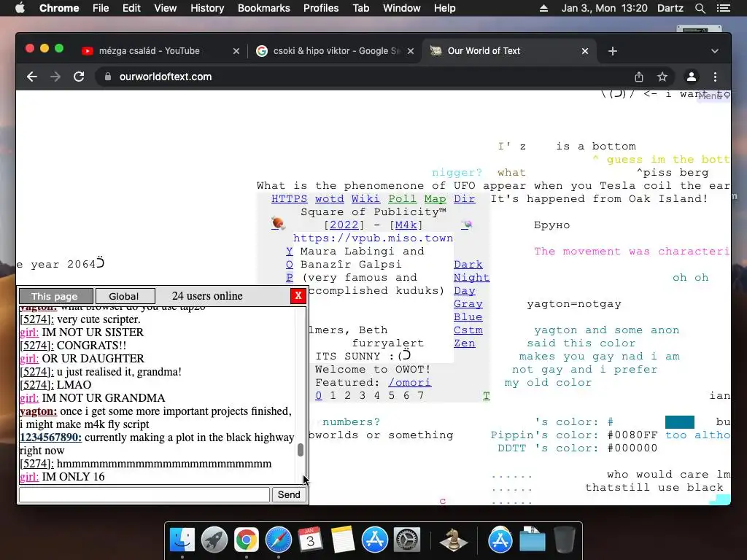Image resolution: width=747 pixels, height=560 pixels.
Task: Open the Profiles menu
Action: point(321,8)
